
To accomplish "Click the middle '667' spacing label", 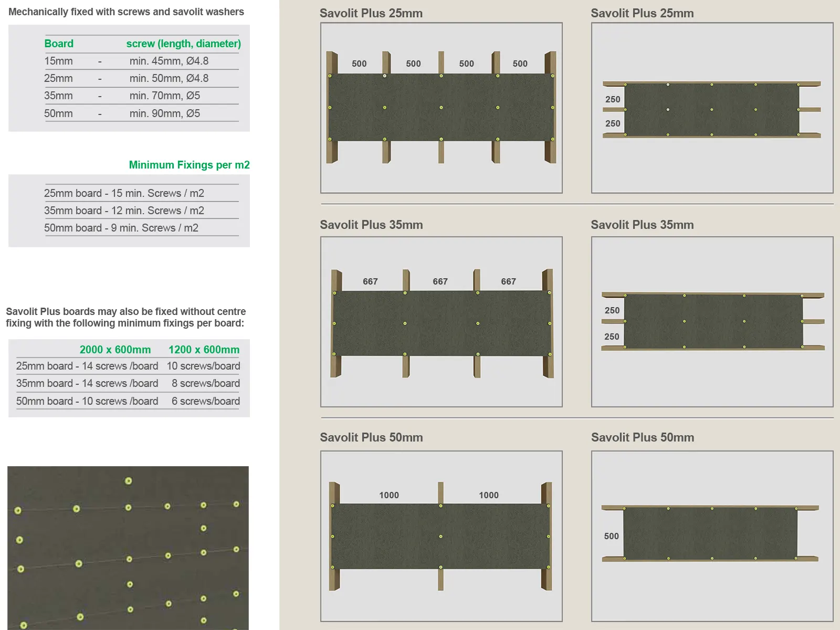I will tap(440, 281).
